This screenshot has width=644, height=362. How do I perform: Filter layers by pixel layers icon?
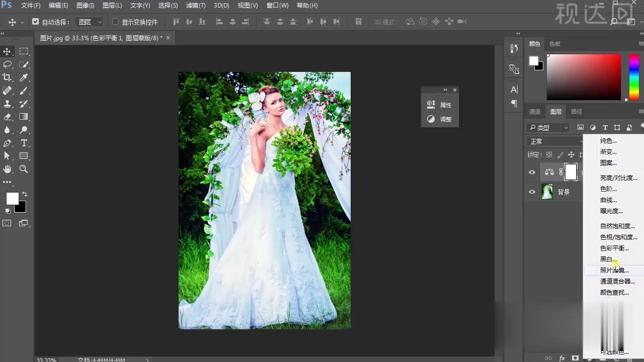[580, 128]
